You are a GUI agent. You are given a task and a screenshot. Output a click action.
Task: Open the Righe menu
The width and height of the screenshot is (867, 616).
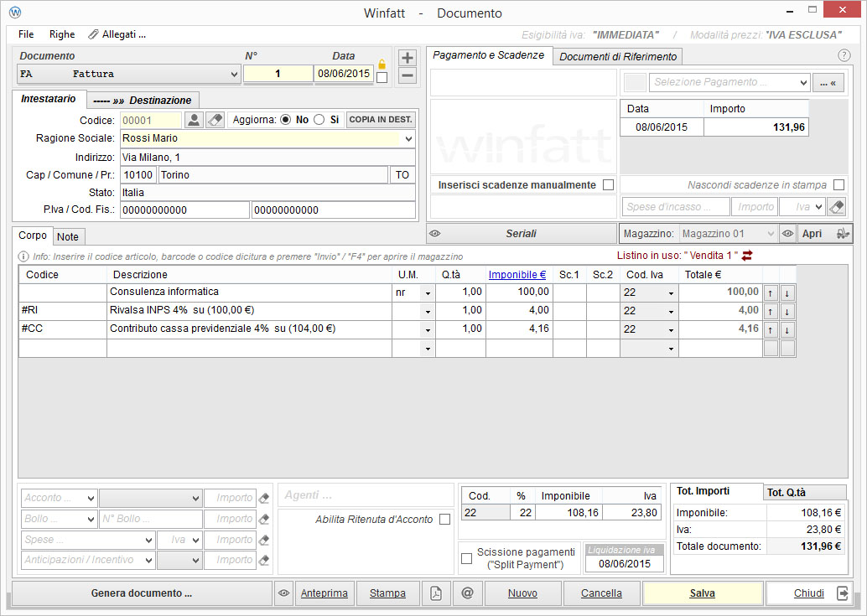click(x=62, y=34)
